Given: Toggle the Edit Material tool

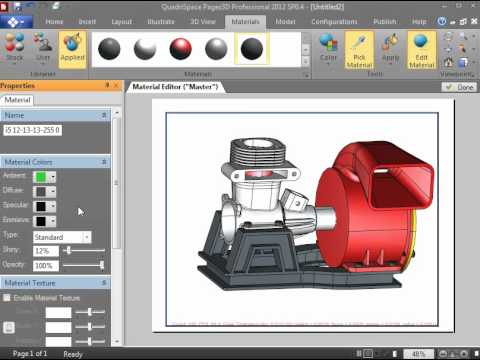Looking at the screenshot, I should click(421, 50).
